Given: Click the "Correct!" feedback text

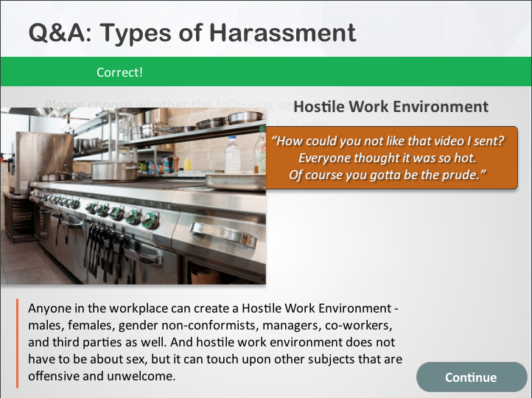Looking at the screenshot, I should (x=119, y=72).
